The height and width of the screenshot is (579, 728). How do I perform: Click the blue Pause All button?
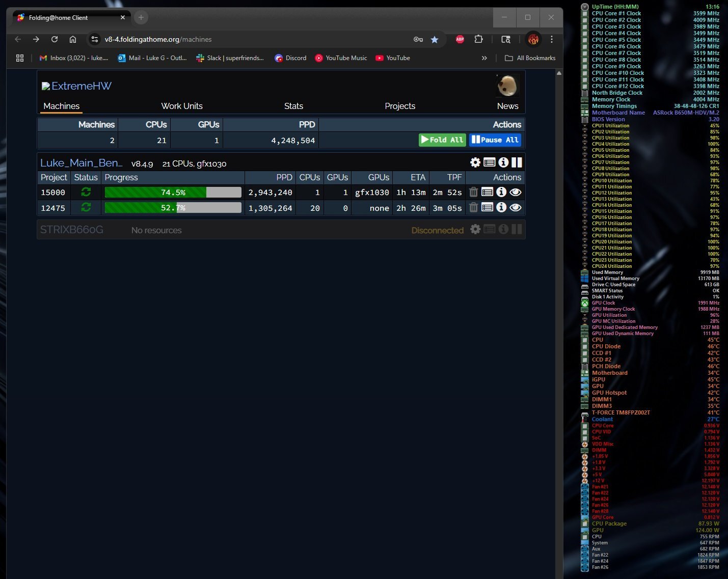point(495,140)
